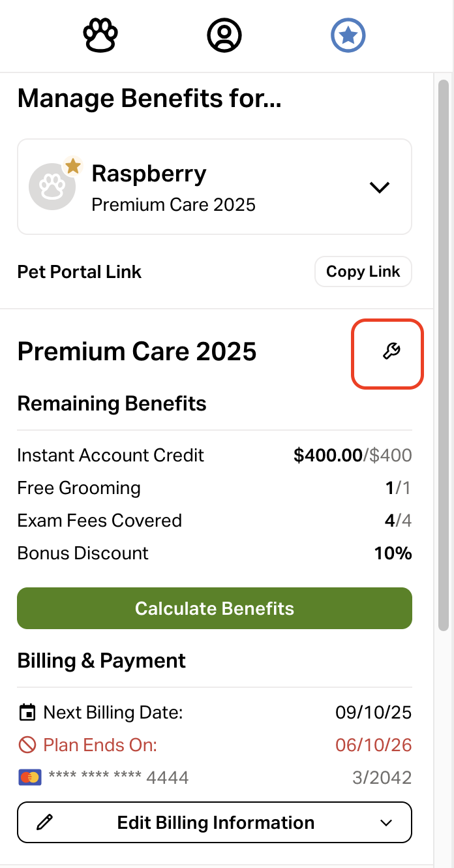Click the Mastercard card icon
The width and height of the screenshot is (454, 868).
[30, 777]
